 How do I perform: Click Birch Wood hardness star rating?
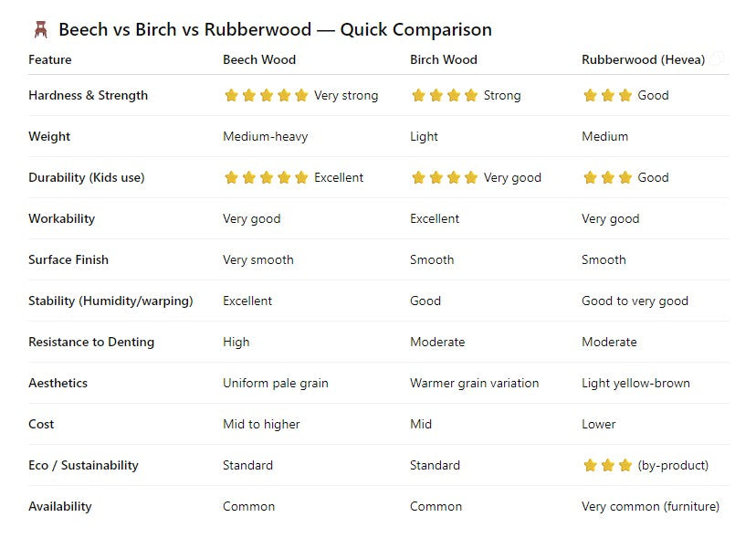point(445,95)
